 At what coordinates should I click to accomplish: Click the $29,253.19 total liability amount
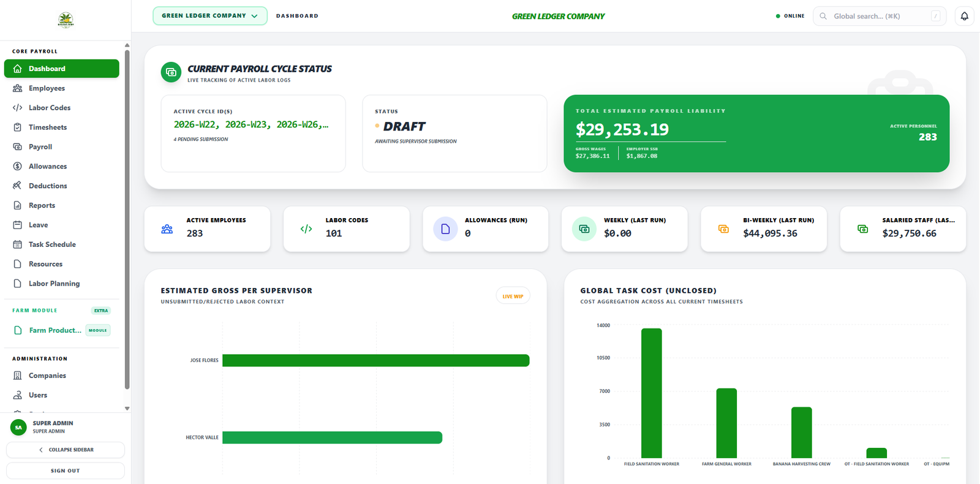point(622,129)
